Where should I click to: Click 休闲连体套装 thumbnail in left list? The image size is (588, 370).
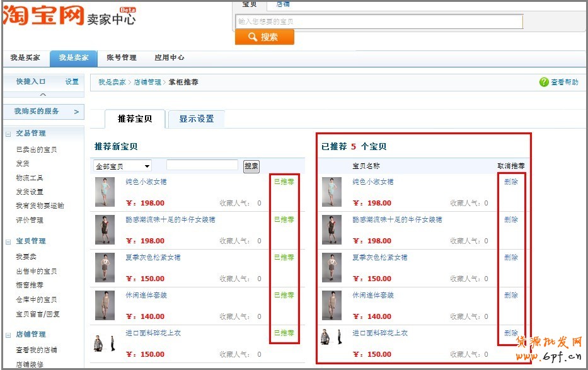click(105, 306)
